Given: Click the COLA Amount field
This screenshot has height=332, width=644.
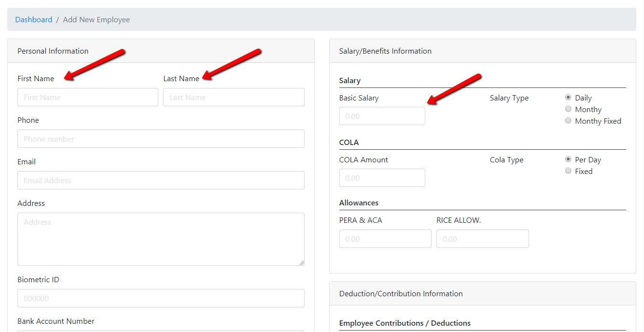Looking at the screenshot, I should click(382, 178).
